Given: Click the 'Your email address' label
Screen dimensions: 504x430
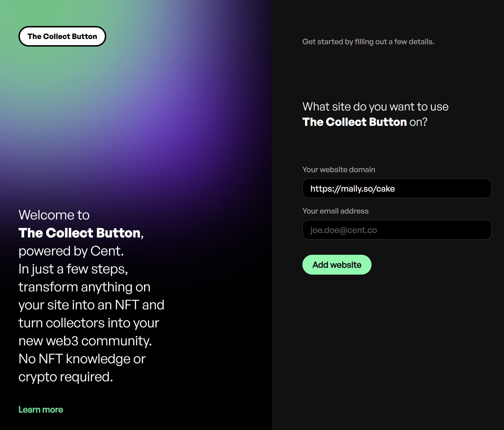Looking at the screenshot, I should 335,211.
